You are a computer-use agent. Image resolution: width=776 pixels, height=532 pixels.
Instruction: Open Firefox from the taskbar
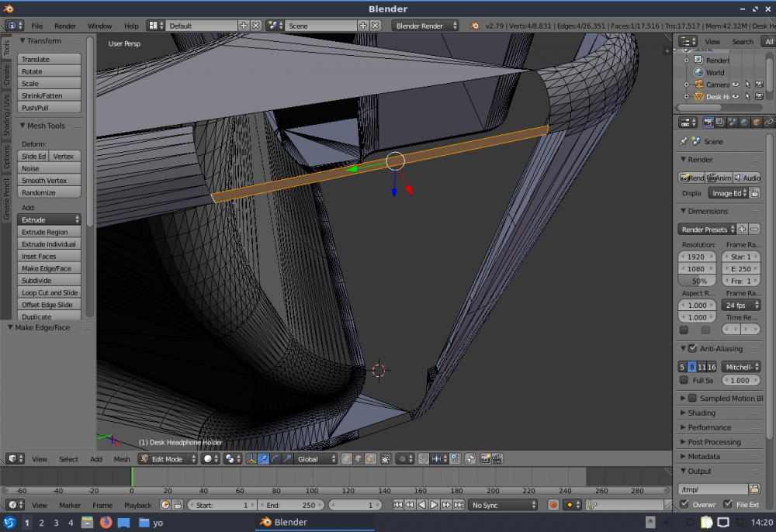[x=106, y=523]
